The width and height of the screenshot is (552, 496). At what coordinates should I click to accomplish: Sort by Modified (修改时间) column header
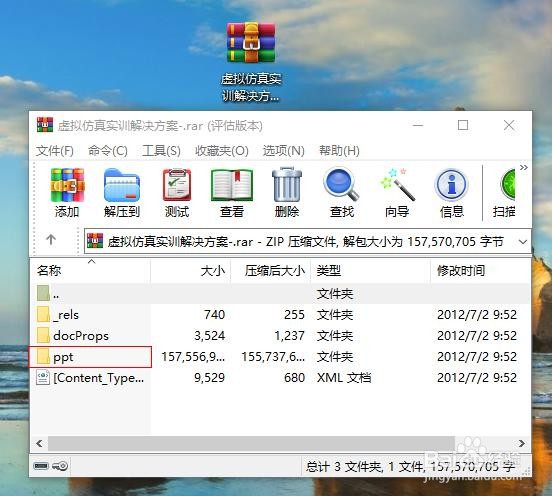click(480, 270)
